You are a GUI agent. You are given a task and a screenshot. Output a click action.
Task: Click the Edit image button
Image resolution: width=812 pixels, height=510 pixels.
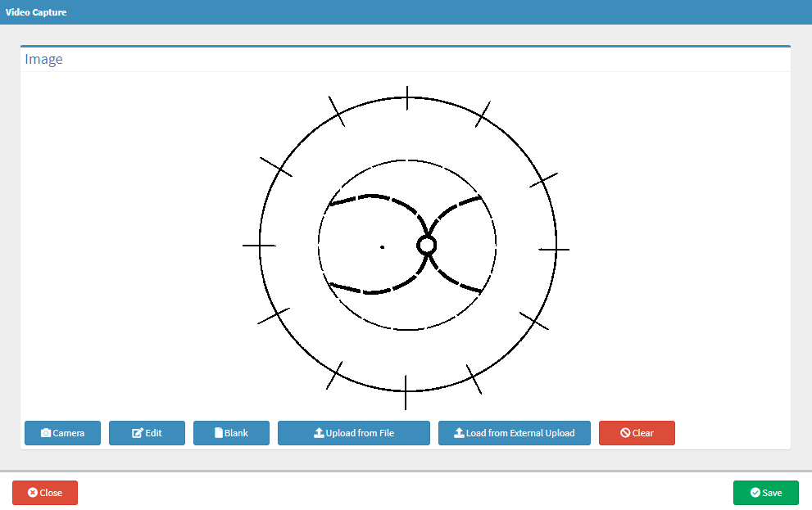147,433
